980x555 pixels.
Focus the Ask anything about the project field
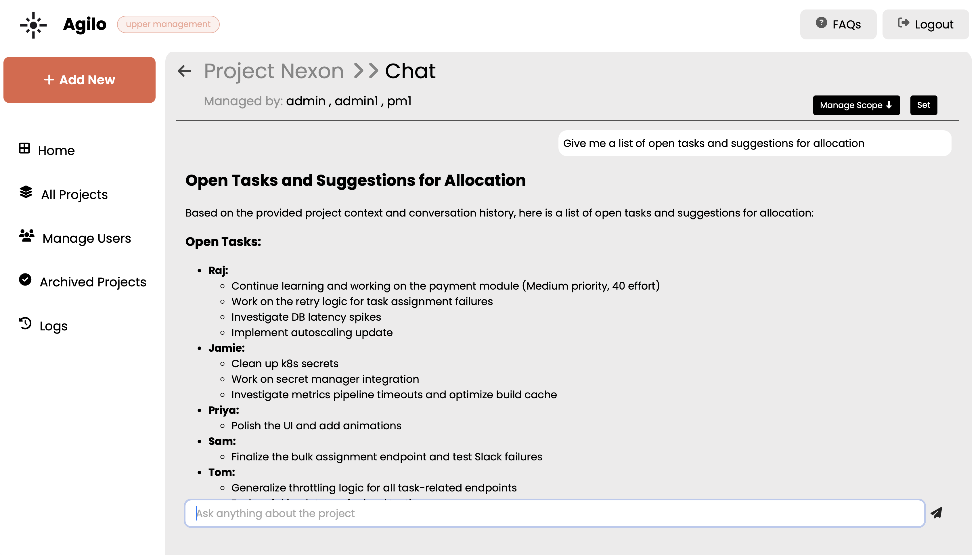[x=555, y=514]
